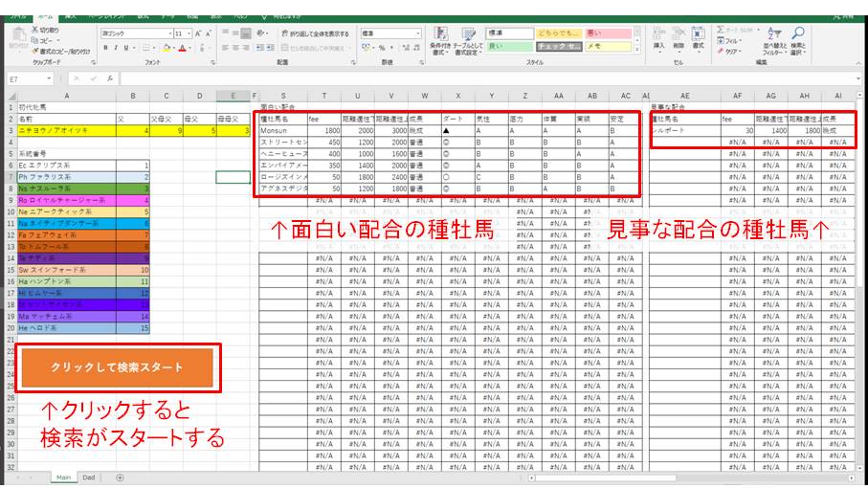Click inside the formula bar
Image resolution: width=868 pixels, height=488 pixels.
click(487, 79)
